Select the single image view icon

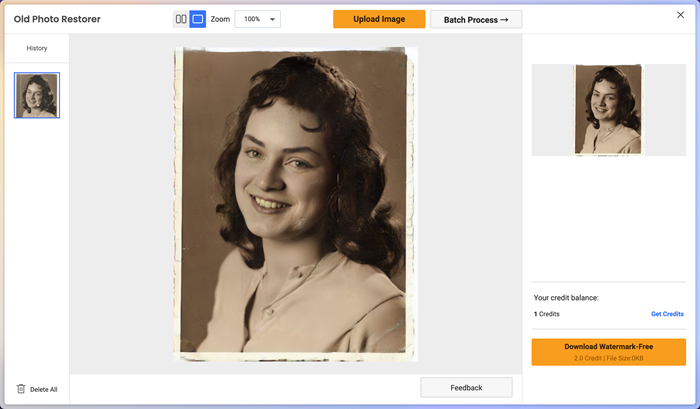tap(197, 19)
